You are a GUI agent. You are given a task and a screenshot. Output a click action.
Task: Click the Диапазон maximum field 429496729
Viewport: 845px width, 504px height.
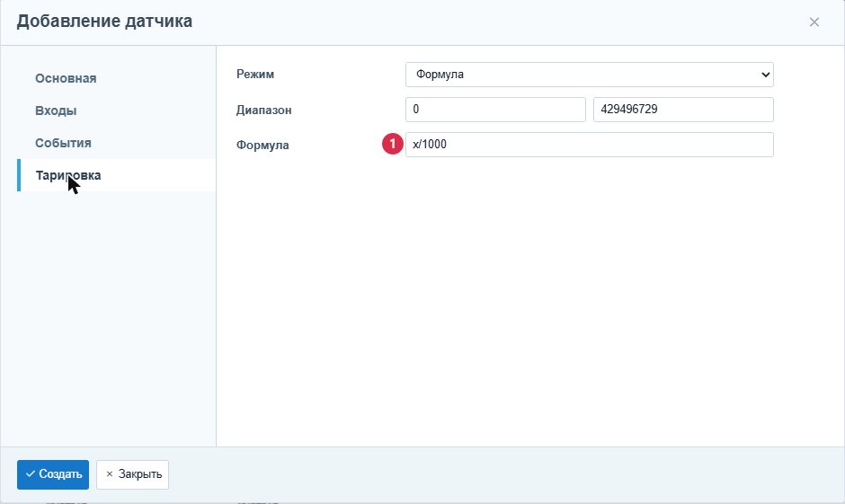tap(683, 110)
